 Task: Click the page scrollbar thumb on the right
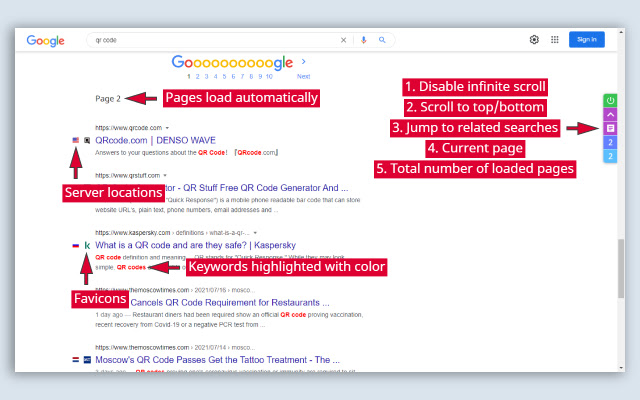(x=621, y=269)
